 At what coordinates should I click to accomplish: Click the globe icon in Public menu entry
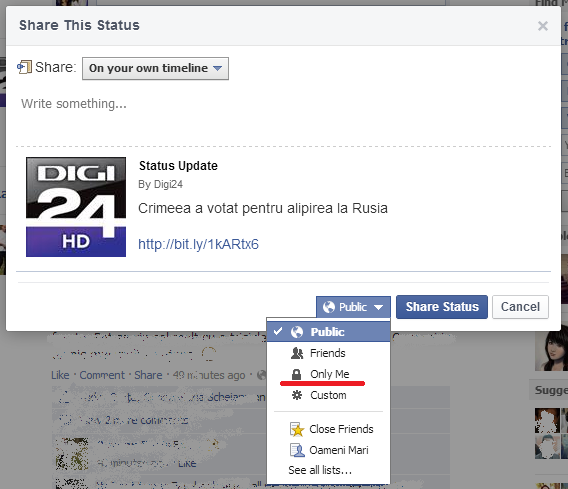297,332
